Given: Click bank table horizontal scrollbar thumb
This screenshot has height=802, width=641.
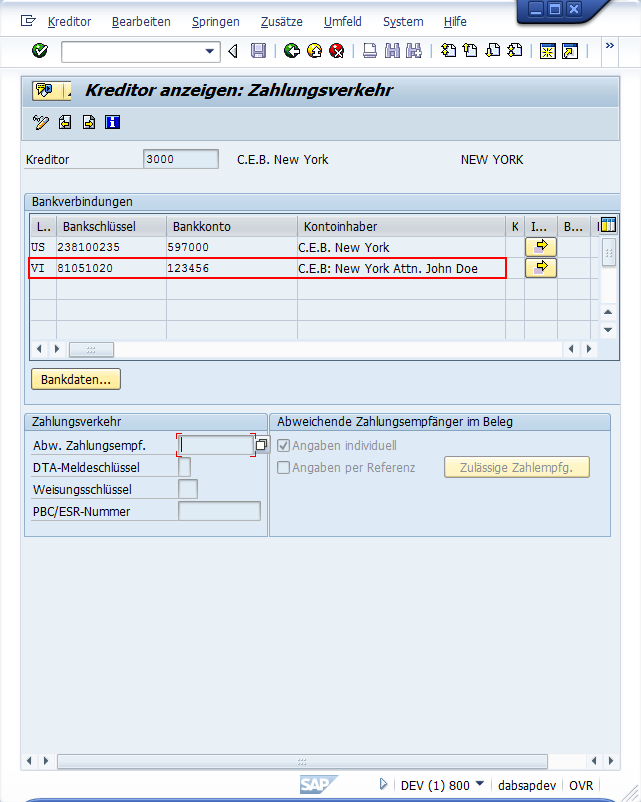Looking at the screenshot, I should pyautogui.click(x=91, y=350).
